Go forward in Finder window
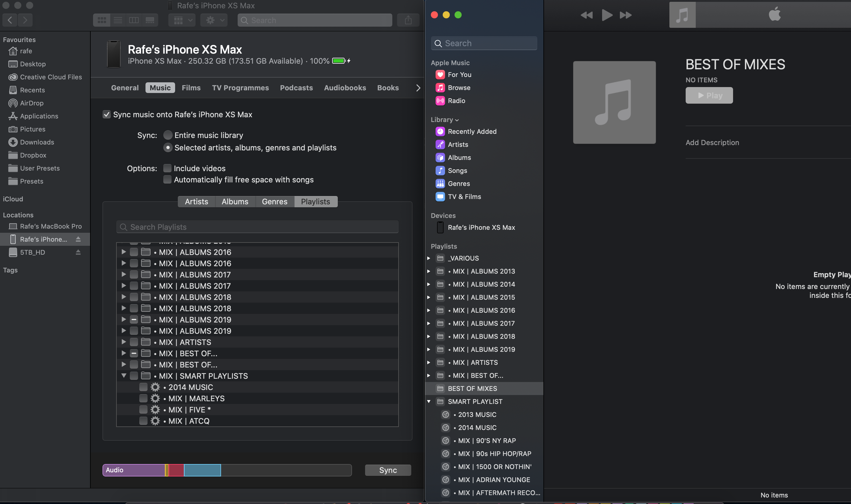 coord(25,20)
